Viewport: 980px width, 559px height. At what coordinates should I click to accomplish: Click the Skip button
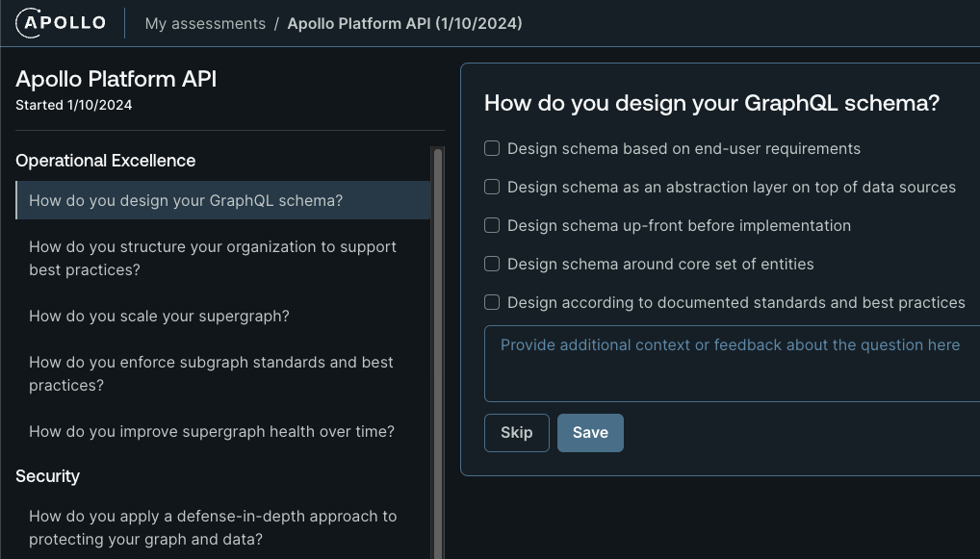pos(517,433)
